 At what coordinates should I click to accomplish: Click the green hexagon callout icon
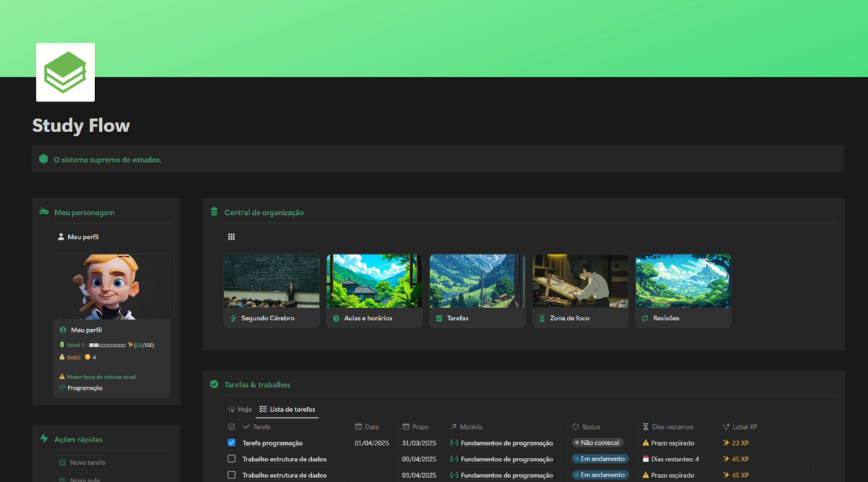(43, 159)
